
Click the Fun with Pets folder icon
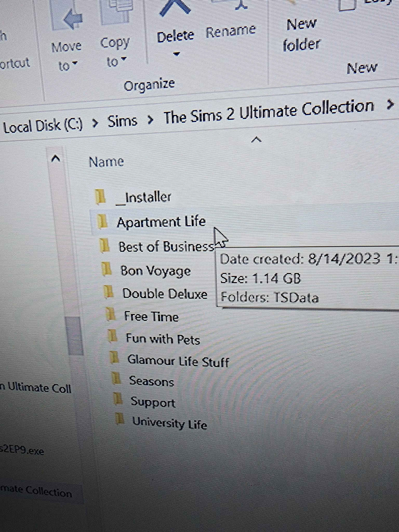tap(112, 336)
